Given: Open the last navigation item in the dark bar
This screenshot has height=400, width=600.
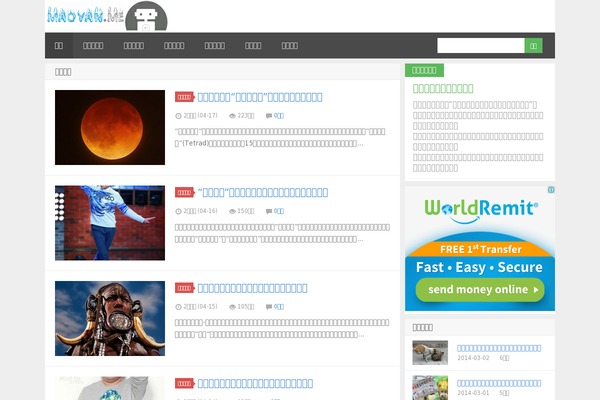Looking at the screenshot, I should click(x=290, y=46).
